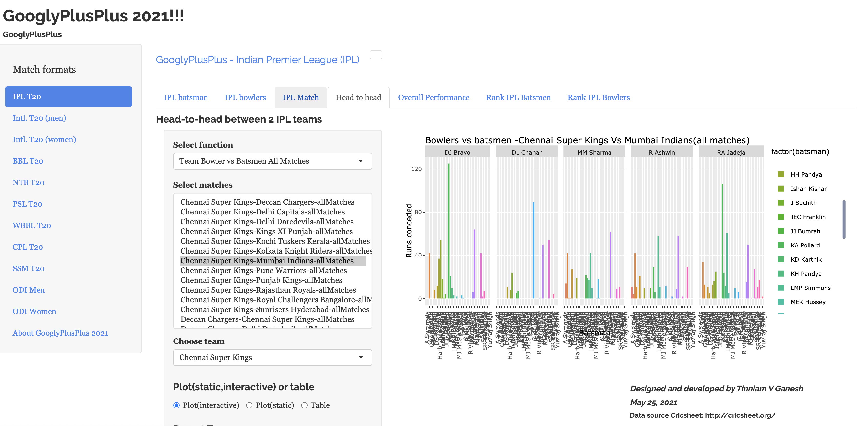The width and height of the screenshot is (868, 426).
Task: Select the Plot(interactive) radio button
Action: [x=176, y=405]
